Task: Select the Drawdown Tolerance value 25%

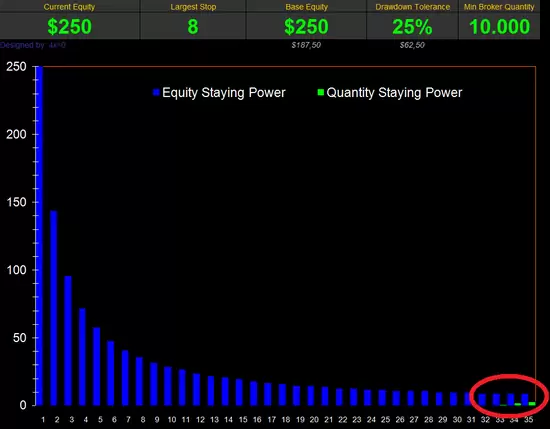Action: [412, 27]
